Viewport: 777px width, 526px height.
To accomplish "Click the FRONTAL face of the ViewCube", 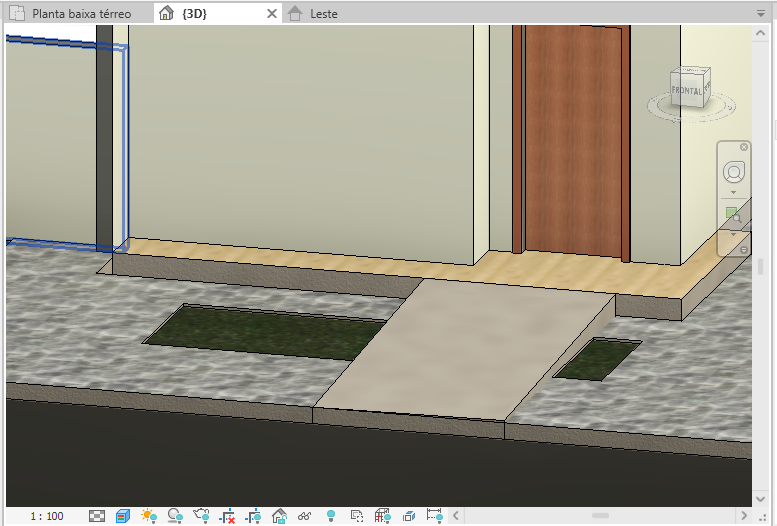I will [687, 90].
